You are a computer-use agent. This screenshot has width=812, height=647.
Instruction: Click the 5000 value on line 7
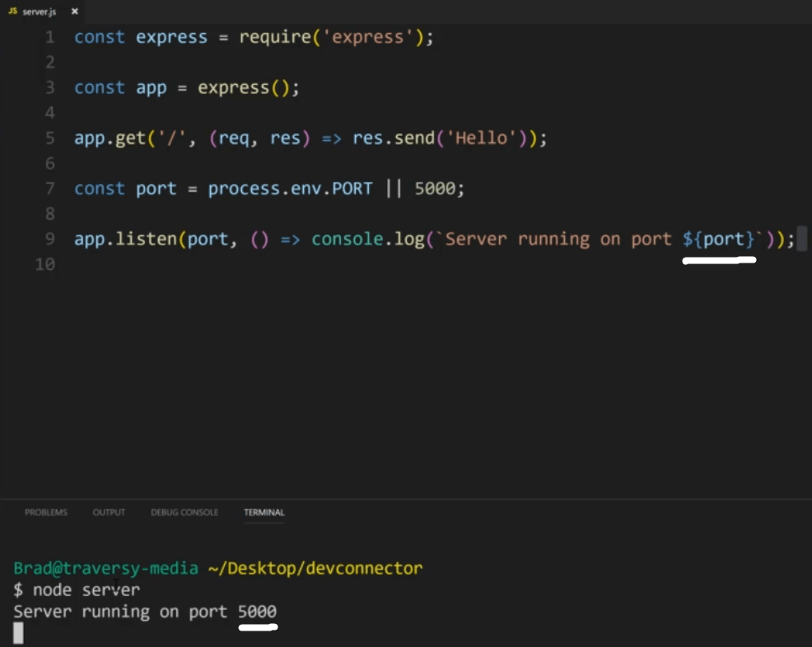point(435,189)
